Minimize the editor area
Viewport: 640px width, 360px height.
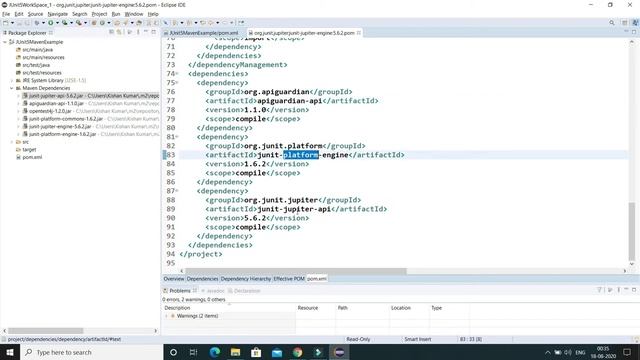626,32
